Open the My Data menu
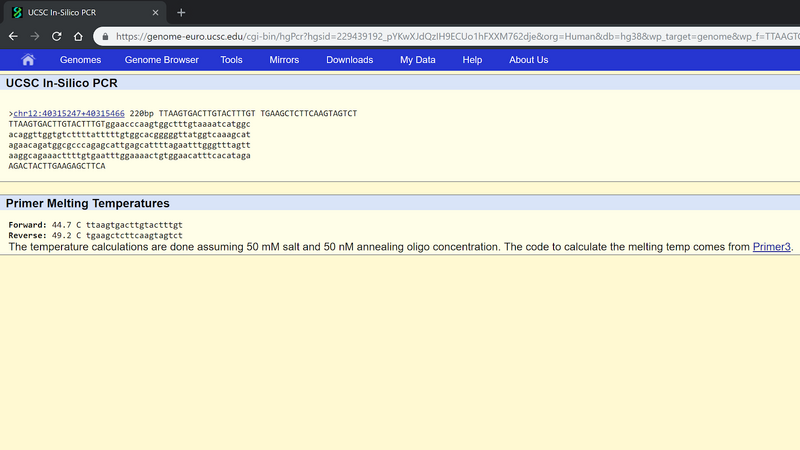Viewport: 800px width, 450px height. tap(417, 60)
